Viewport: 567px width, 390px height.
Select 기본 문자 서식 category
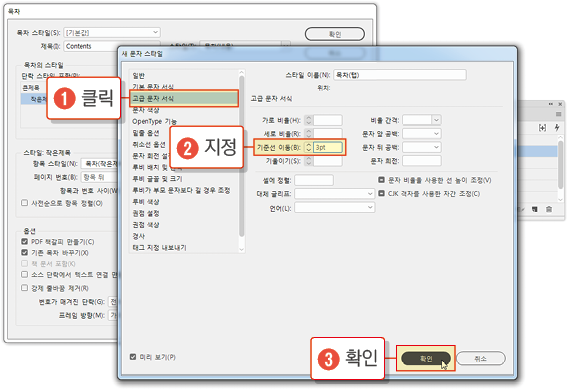click(153, 87)
